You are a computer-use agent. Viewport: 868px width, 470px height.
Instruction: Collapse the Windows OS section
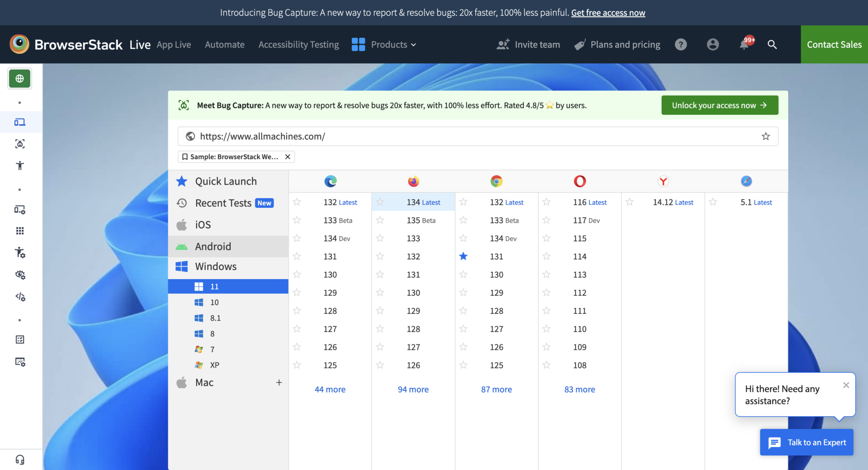tap(216, 266)
